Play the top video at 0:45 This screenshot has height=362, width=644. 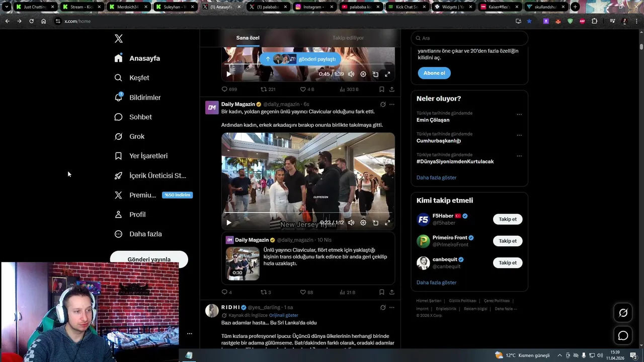pyautogui.click(x=229, y=74)
